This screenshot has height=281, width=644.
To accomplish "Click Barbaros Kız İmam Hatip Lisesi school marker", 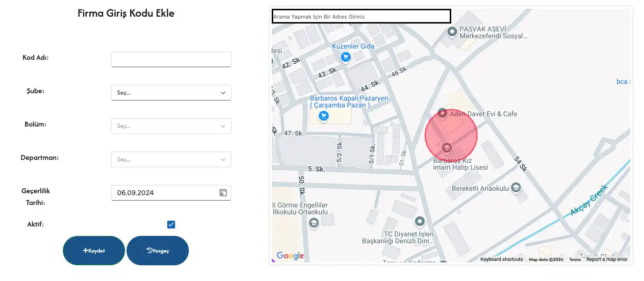I will (446, 148).
